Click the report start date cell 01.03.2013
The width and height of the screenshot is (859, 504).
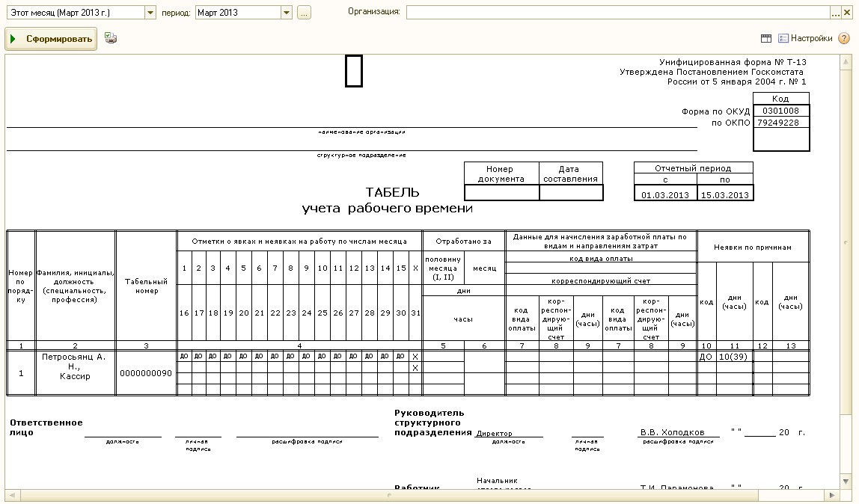coord(664,195)
